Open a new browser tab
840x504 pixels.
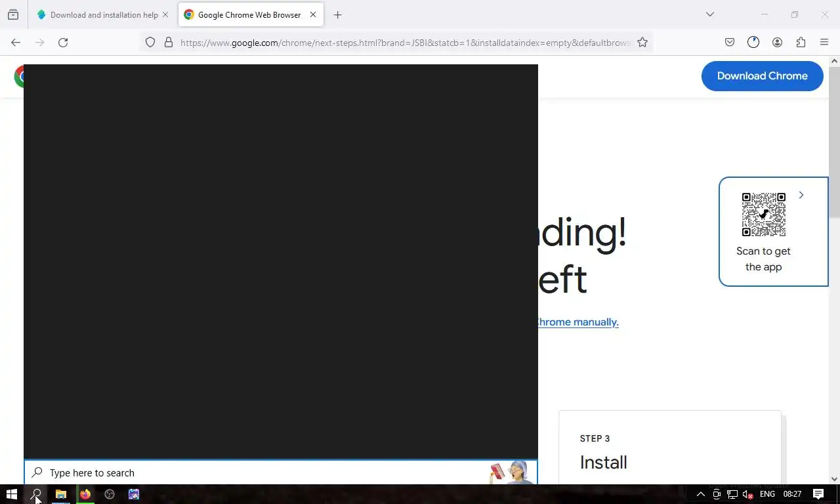click(337, 14)
